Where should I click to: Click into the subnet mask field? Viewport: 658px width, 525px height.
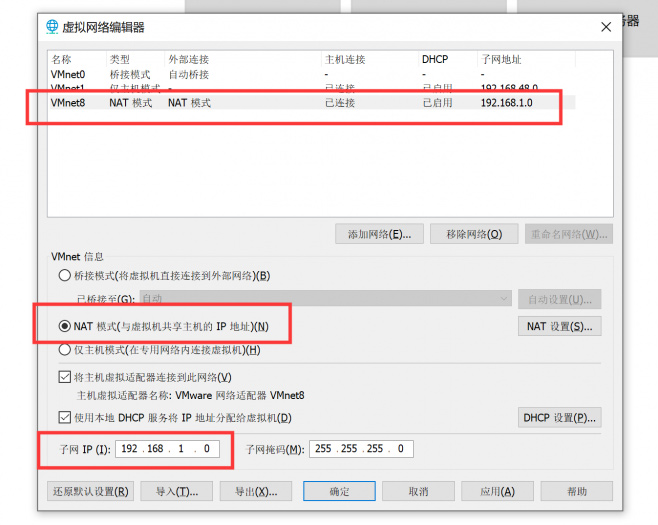(361, 449)
